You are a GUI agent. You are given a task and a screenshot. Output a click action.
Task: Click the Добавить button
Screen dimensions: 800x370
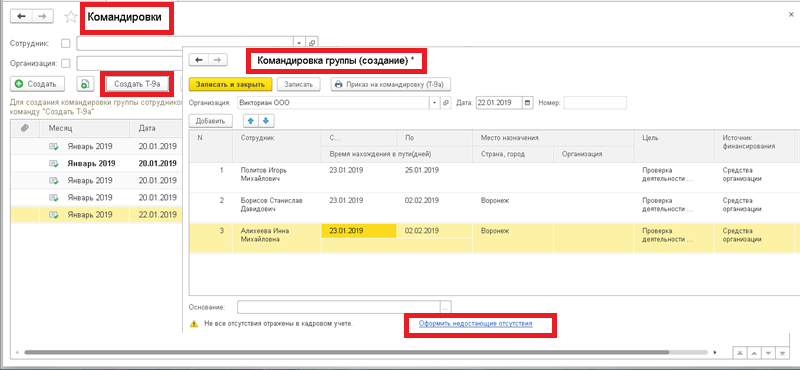211,121
